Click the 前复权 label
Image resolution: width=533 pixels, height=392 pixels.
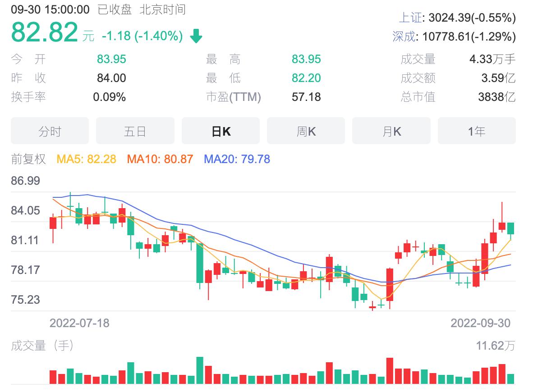point(28,159)
